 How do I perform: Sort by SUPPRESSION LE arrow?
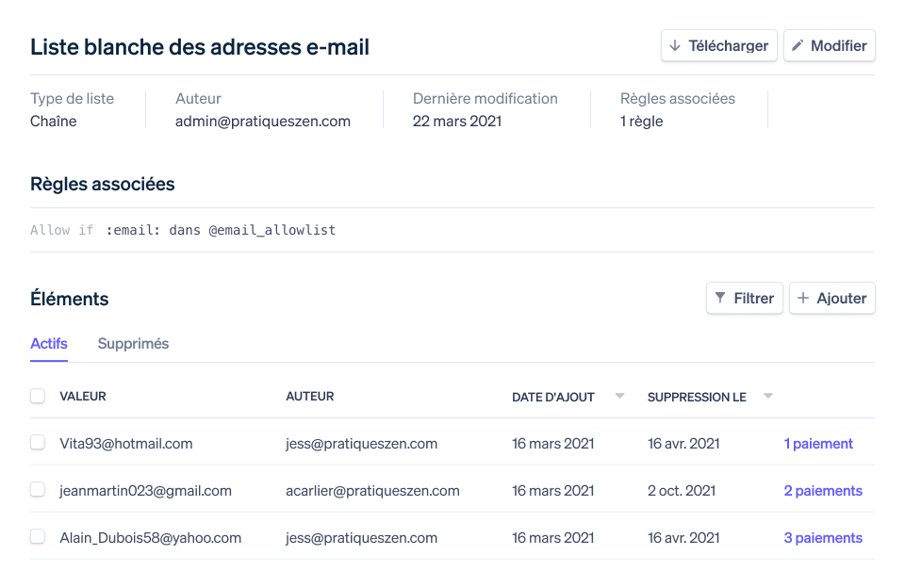pos(767,396)
